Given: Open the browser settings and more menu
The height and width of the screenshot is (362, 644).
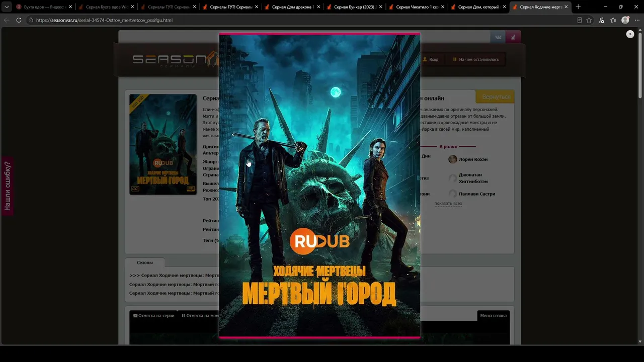Looking at the screenshot, I should click(637, 20).
